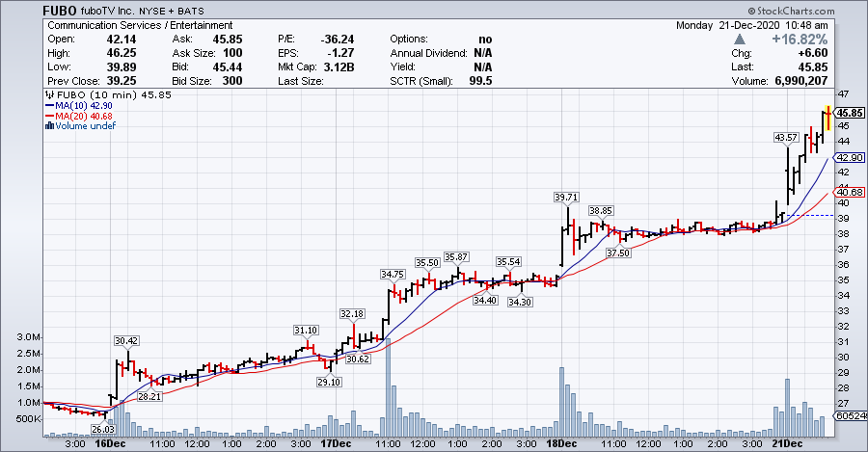Click the 30.62 low price label
This screenshot has height=452, width=868.
pyautogui.click(x=358, y=359)
